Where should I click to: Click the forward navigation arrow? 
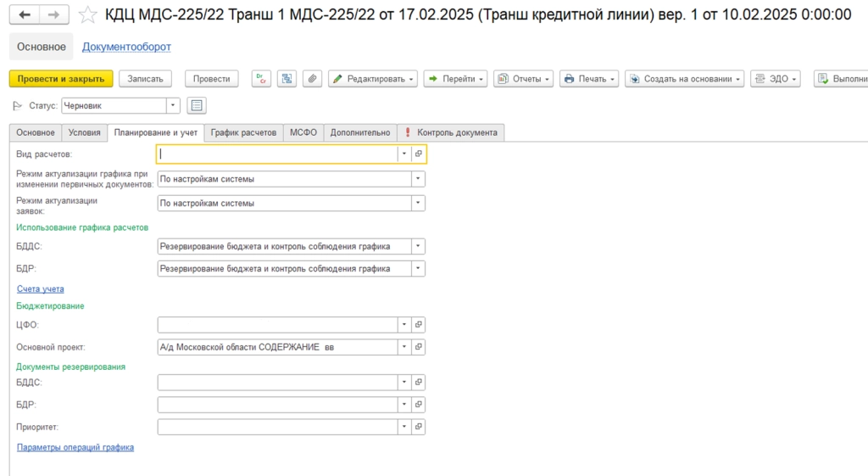point(54,15)
